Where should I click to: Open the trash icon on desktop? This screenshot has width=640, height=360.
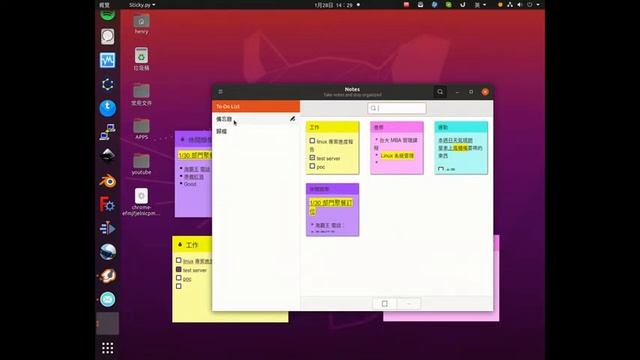(x=141, y=59)
